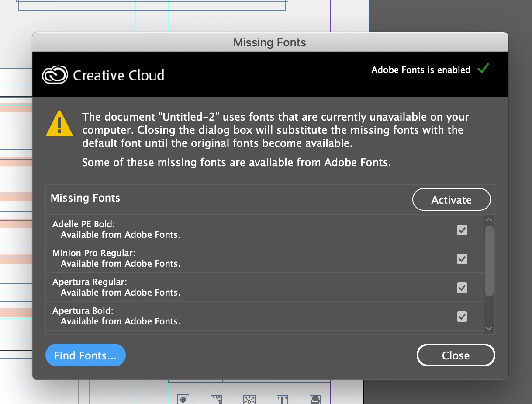Screen dimensions: 532x404
Task: Click the missing fonts list scrollbar thumb
Action: [489, 261]
